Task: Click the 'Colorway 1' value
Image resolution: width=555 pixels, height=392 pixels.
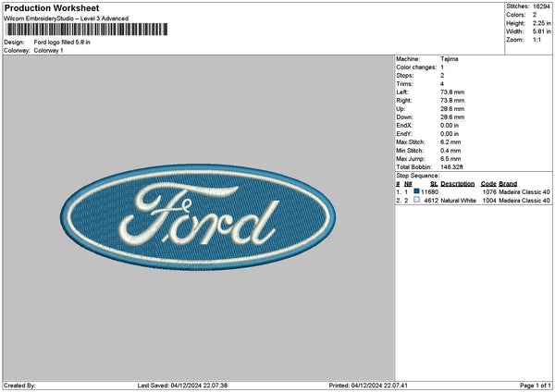Action: click(x=48, y=51)
